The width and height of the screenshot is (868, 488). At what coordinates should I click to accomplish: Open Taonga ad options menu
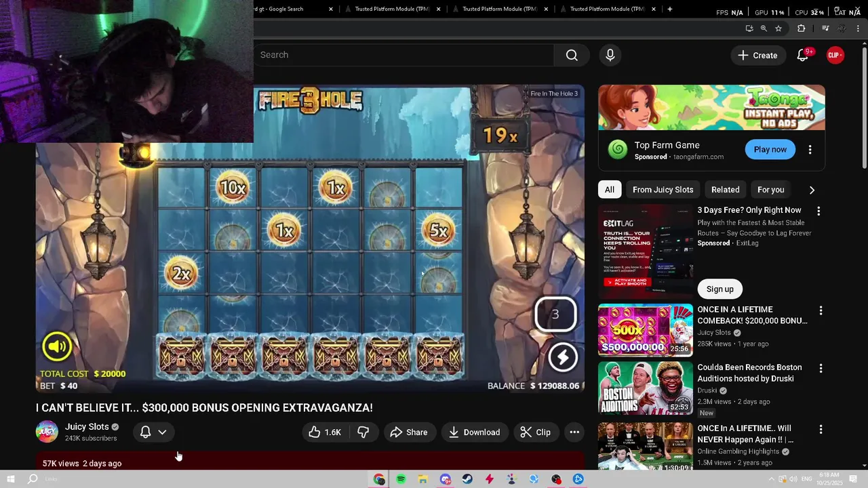click(x=810, y=150)
